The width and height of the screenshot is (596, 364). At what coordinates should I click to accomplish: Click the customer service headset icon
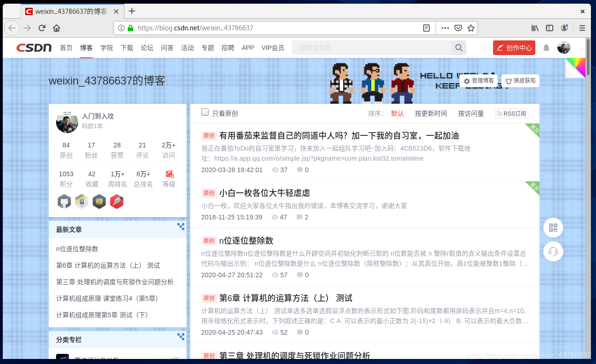(x=553, y=252)
